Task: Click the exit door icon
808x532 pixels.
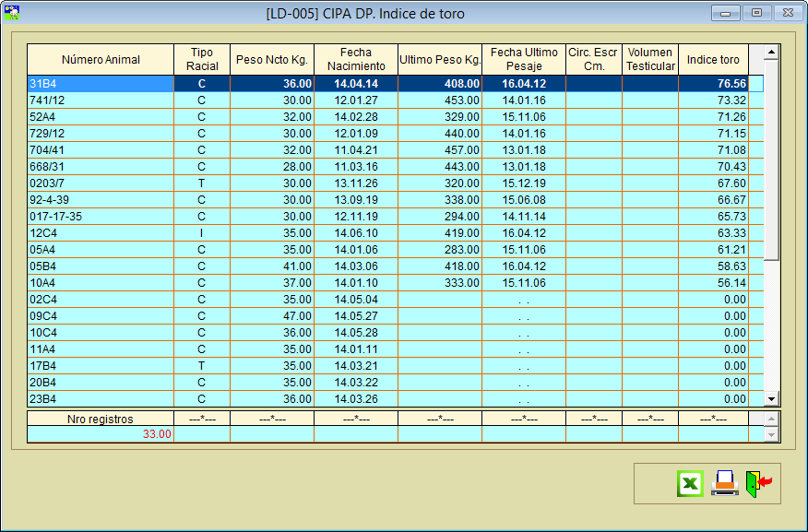Action: click(x=758, y=483)
